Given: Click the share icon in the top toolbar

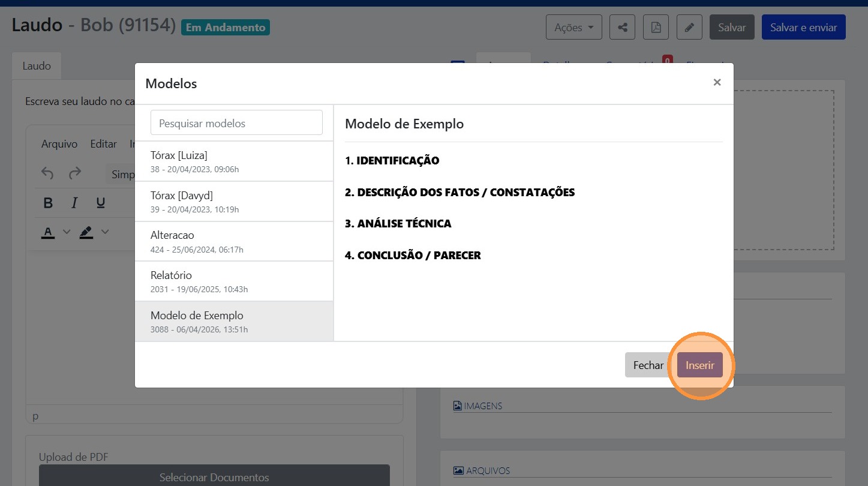Looking at the screenshot, I should (622, 27).
